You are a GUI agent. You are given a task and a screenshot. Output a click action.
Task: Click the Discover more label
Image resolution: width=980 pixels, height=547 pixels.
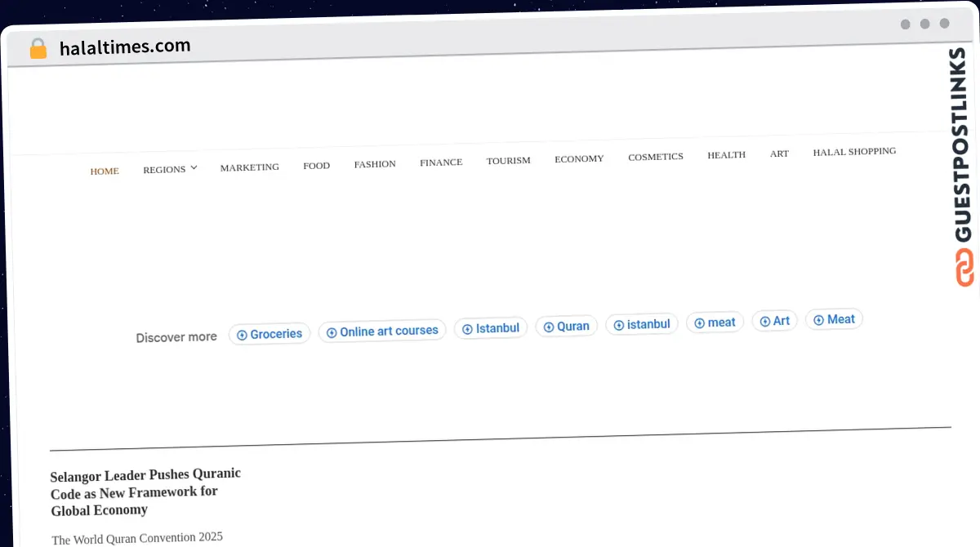tap(176, 337)
